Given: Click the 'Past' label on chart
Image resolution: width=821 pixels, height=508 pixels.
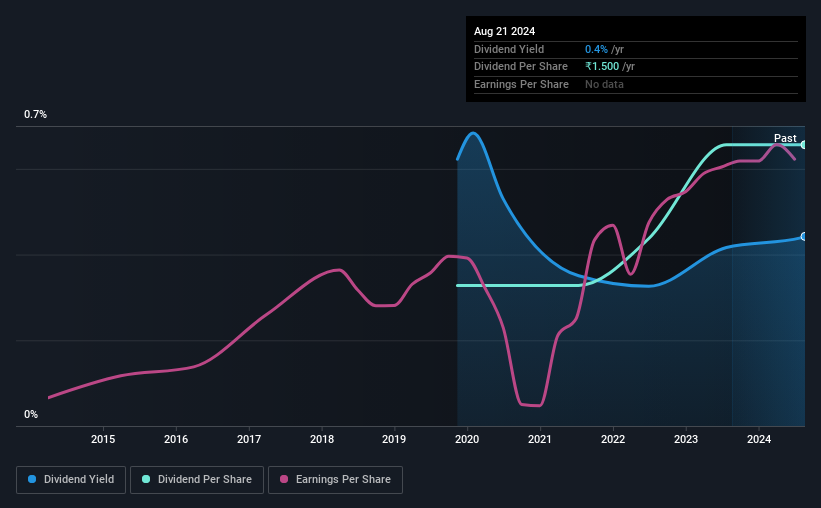Looking at the screenshot, I should [785, 138].
